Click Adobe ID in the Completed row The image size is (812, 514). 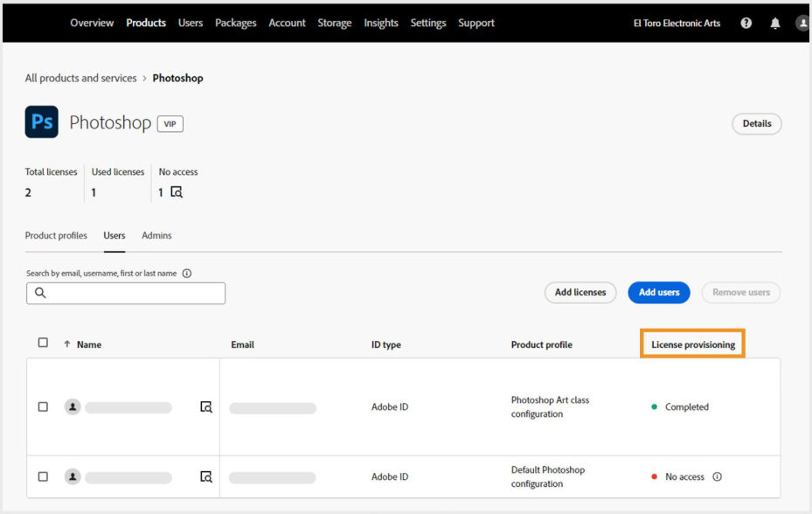(390, 406)
